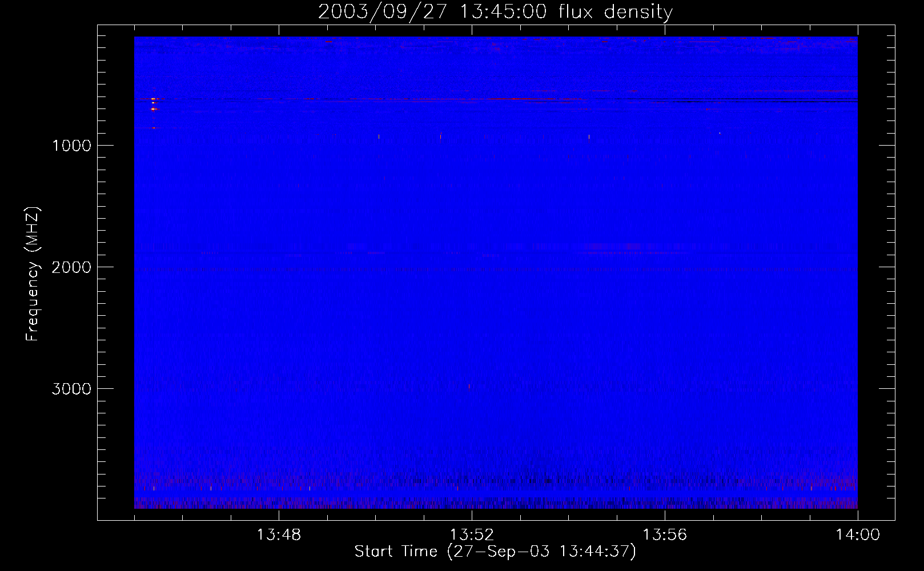
Task: Click the 13:48 time tick label
Action: [x=279, y=535]
